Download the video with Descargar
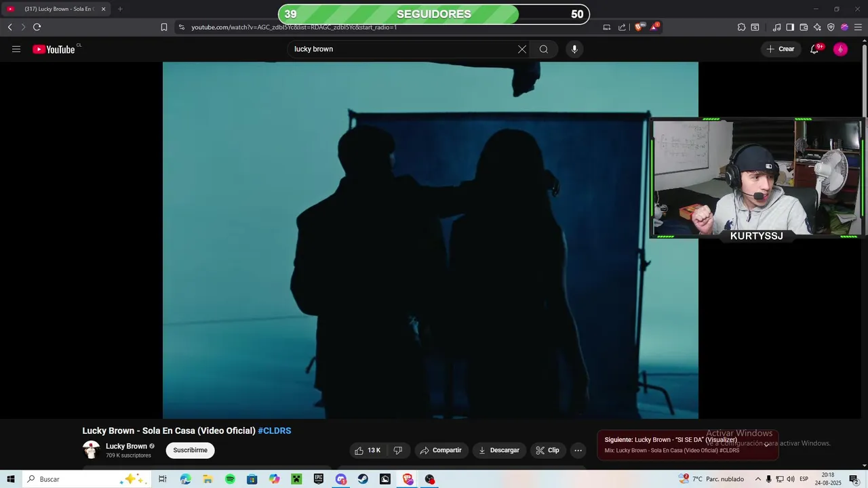868x488 pixels. [499, 450]
